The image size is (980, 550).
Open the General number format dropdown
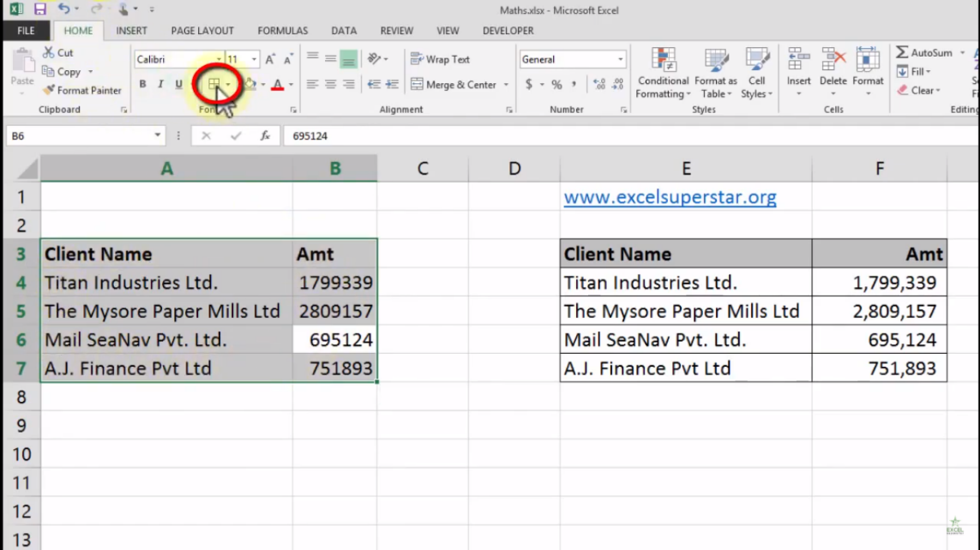pos(620,59)
